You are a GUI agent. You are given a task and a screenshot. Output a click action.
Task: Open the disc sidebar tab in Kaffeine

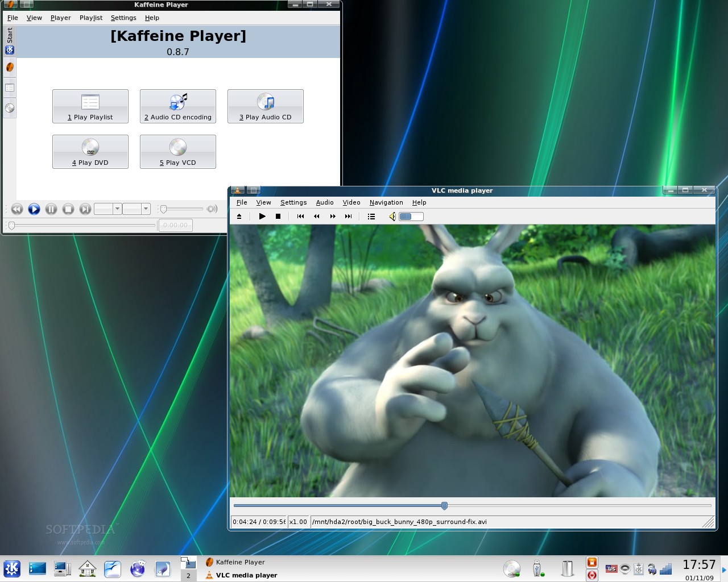(x=10, y=108)
